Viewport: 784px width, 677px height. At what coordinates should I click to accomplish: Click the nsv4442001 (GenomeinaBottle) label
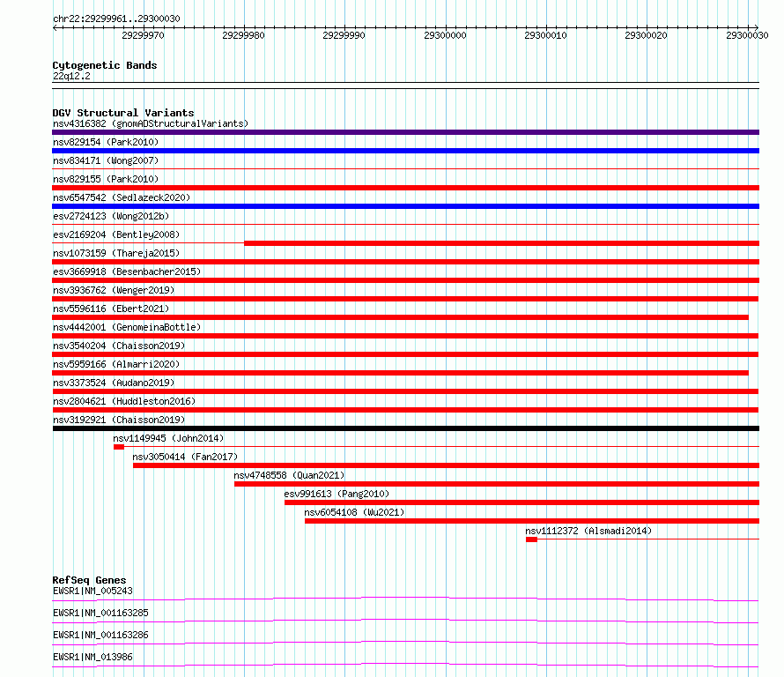[x=127, y=327]
